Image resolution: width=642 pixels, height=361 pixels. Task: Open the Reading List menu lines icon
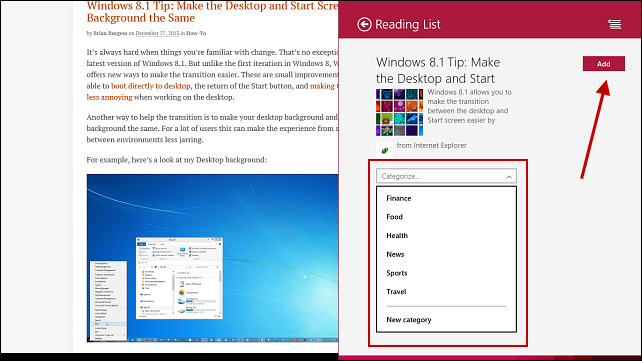pyautogui.click(x=614, y=25)
